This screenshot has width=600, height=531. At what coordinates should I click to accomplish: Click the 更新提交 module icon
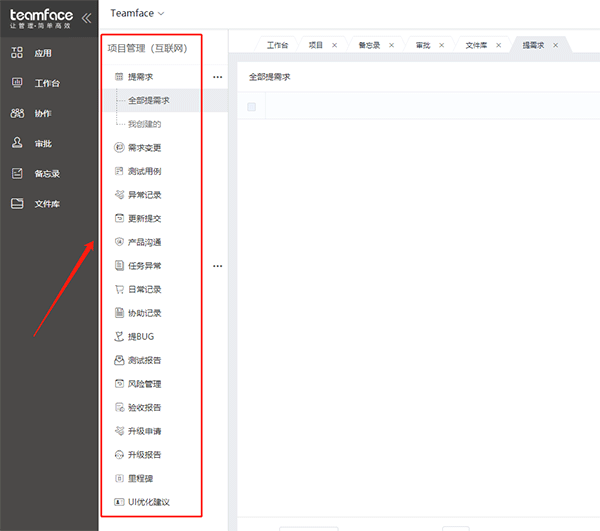(x=119, y=218)
